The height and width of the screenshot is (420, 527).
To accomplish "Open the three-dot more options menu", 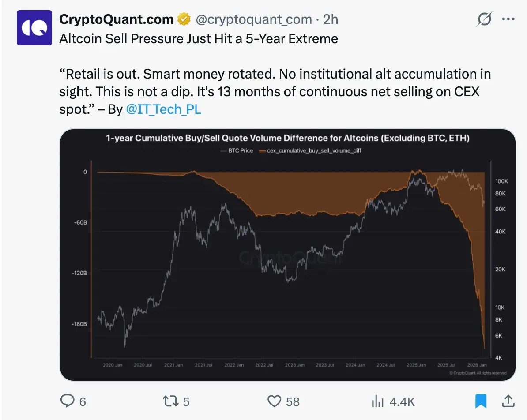I will tap(508, 19).
